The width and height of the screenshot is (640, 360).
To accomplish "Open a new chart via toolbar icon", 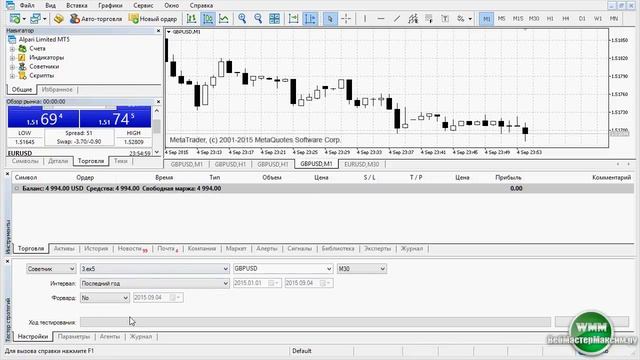I will pos(15,19).
